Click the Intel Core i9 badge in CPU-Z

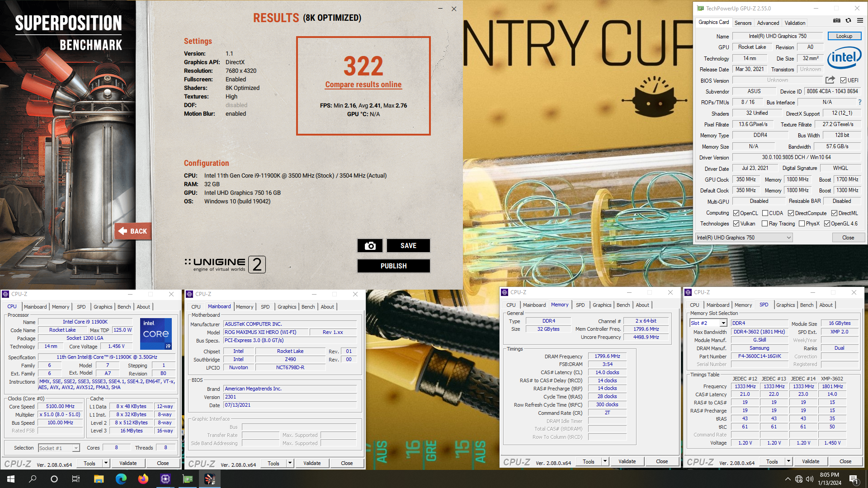156,334
